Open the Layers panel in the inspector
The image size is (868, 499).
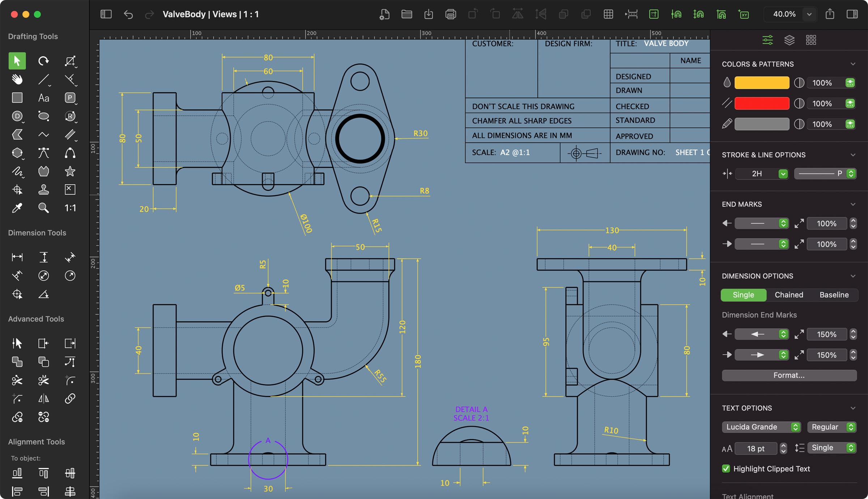789,40
